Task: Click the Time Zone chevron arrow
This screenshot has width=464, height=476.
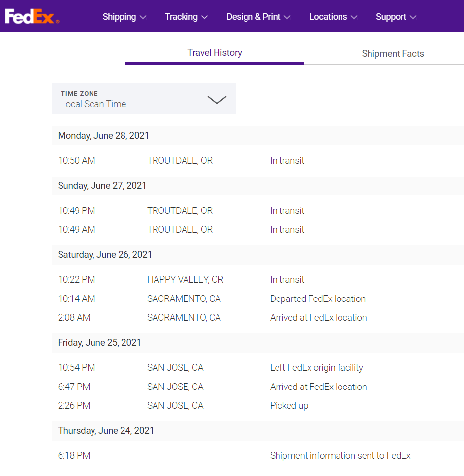Action: (217, 100)
